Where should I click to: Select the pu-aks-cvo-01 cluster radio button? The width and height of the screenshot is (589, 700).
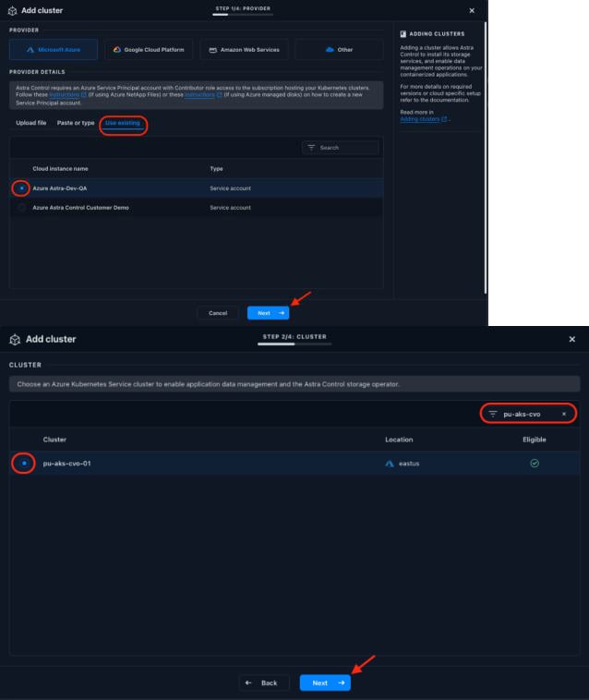coord(24,463)
